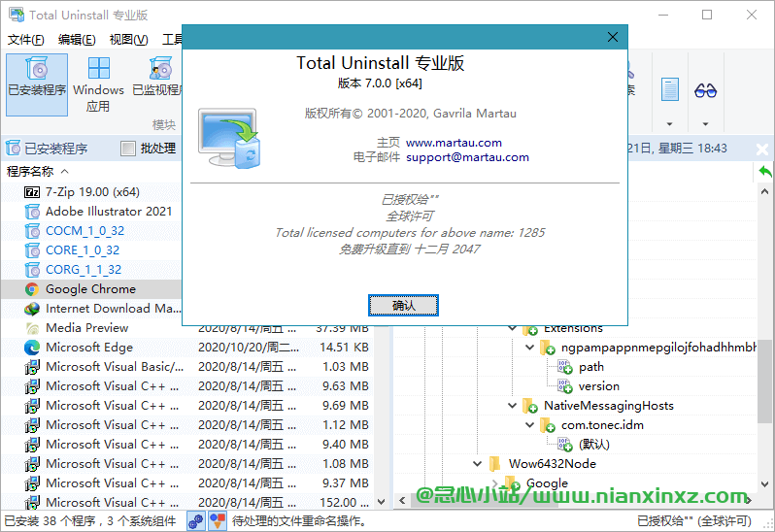Click Internet Download Manager icon in list

point(32,309)
